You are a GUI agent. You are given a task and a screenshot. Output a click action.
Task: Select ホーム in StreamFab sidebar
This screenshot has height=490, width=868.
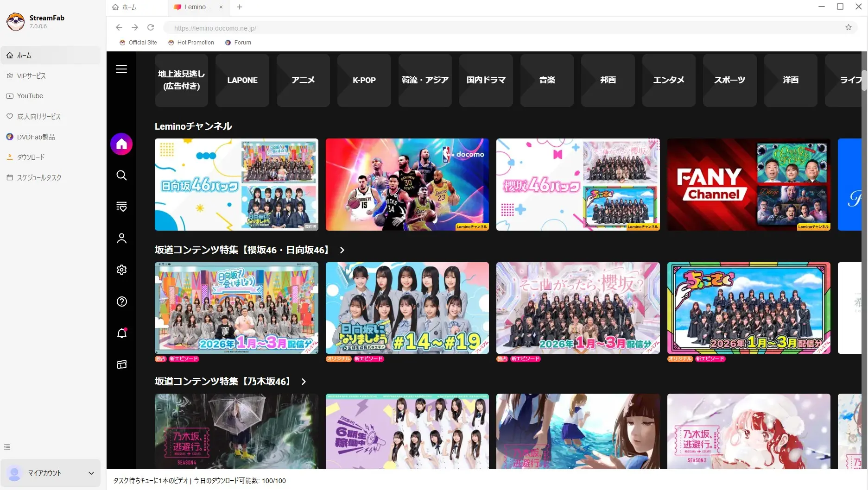(51, 55)
